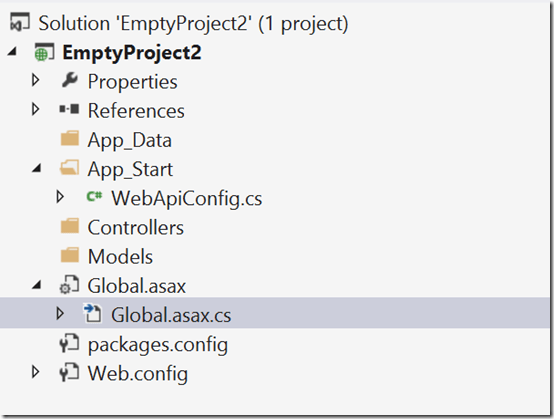Select the bold EmptyProject2 project name
The height and width of the screenshot is (419, 554).
132,53
